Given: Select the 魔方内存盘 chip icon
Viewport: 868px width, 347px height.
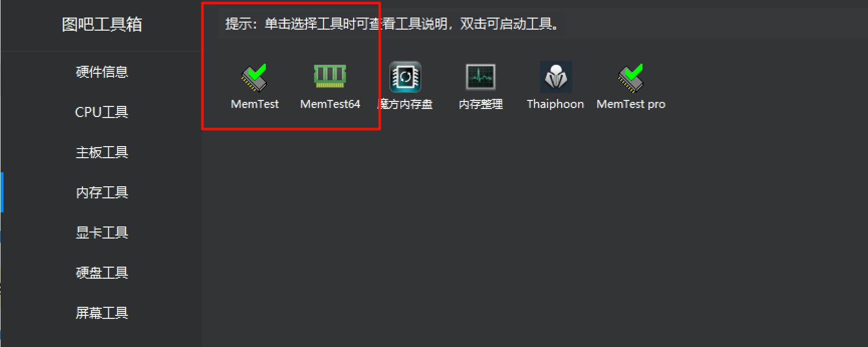Looking at the screenshot, I should [405, 77].
